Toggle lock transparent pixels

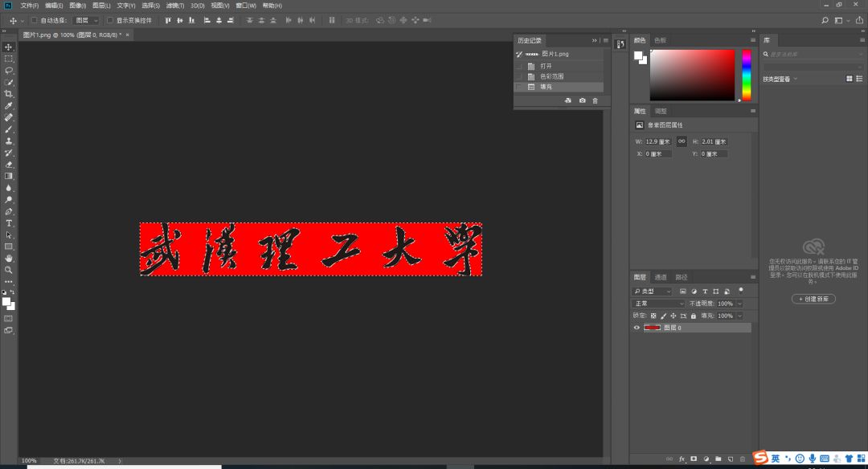point(653,316)
